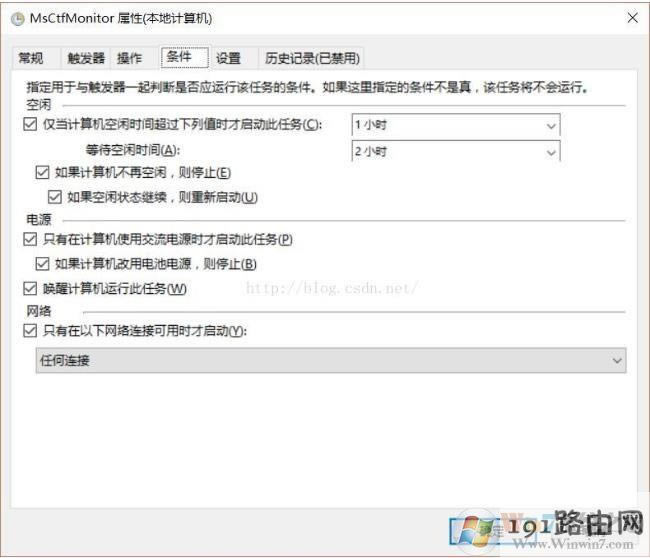The height and width of the screenshot is (558, 650).
Task: Uncheck 如果计算机不再空闲，则停止 option
Action: tap(41, 172)
